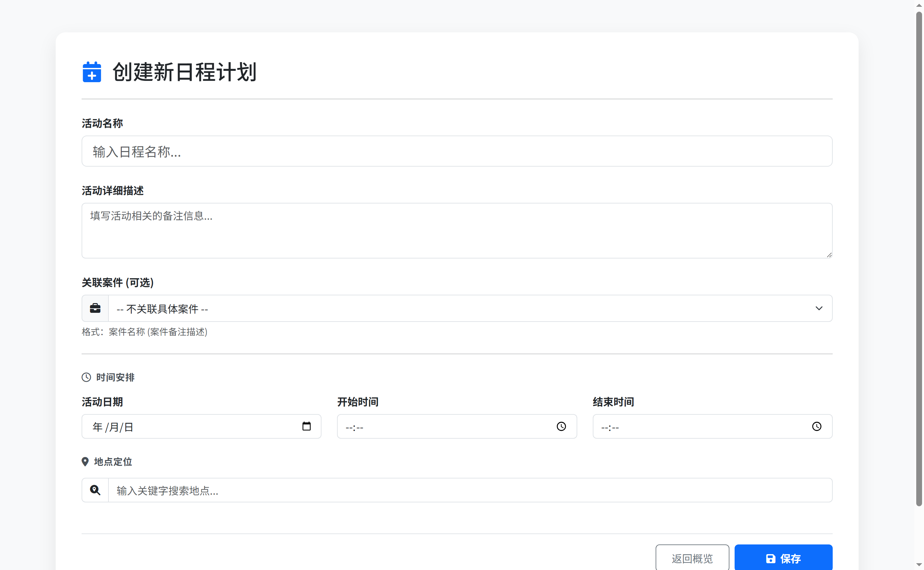The image size is (924, 570).
Task: Click the 活动日期 date field
Action: 189,426
